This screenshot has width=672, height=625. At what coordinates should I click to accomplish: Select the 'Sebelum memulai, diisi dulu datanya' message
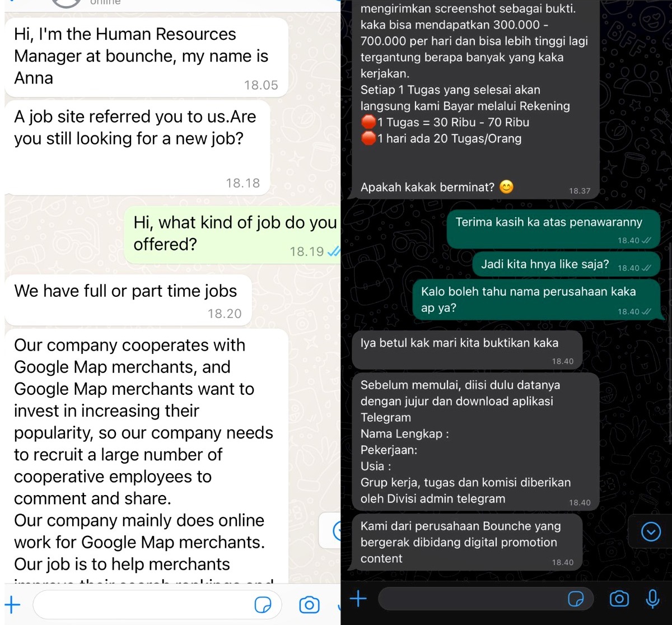click(x=476, y=441)
